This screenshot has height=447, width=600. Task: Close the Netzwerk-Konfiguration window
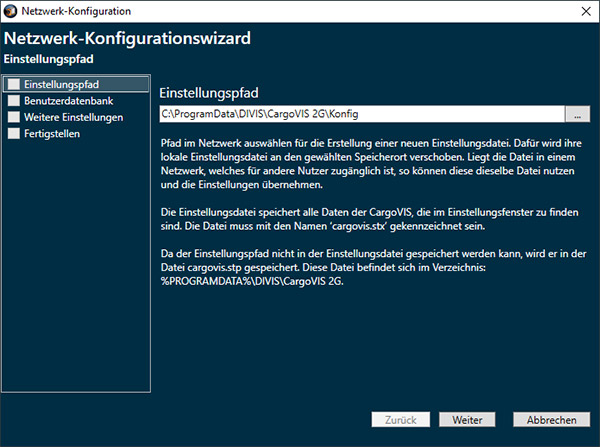(x=586, y=11)
